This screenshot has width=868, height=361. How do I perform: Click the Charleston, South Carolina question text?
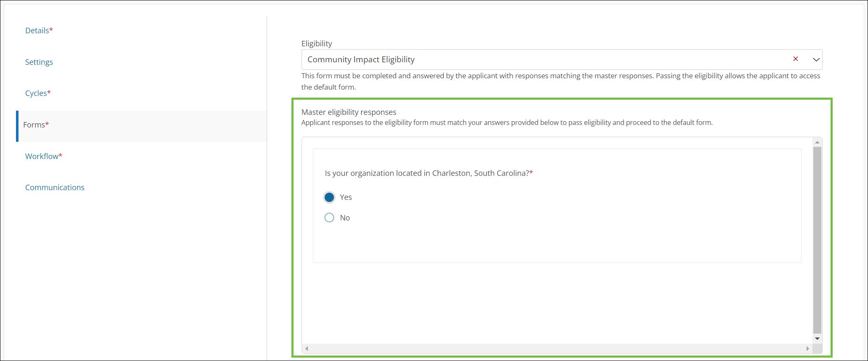pos(429,173)
